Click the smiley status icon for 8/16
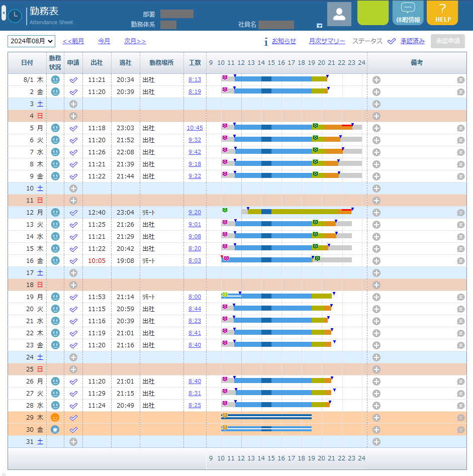Screen dimensions: 473x476 (x=55, y=261)
